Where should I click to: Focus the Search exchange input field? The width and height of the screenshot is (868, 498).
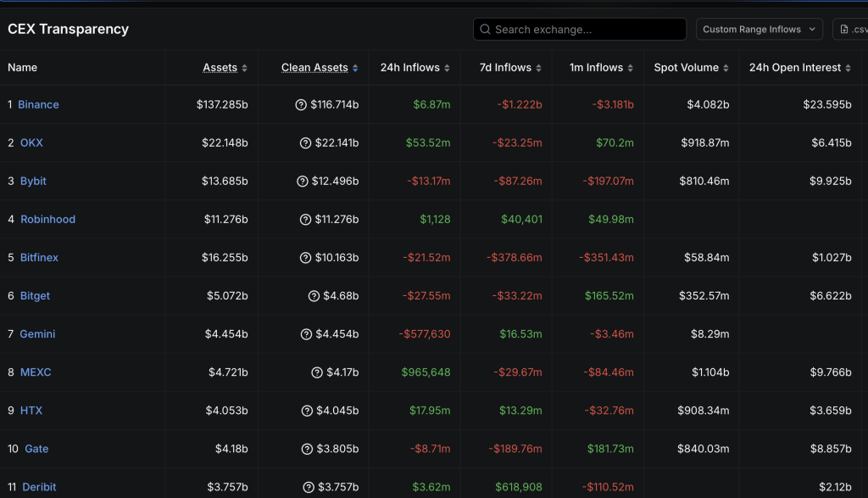(x=580, y=30)
